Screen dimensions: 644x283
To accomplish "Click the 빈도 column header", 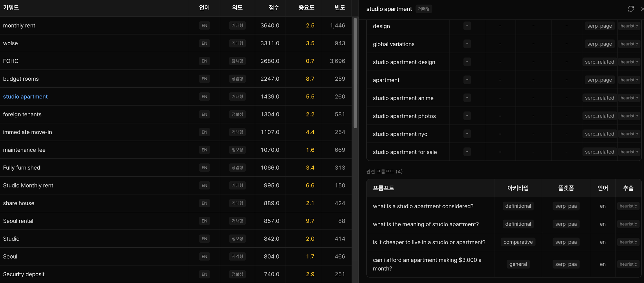I will click(340, 8).
